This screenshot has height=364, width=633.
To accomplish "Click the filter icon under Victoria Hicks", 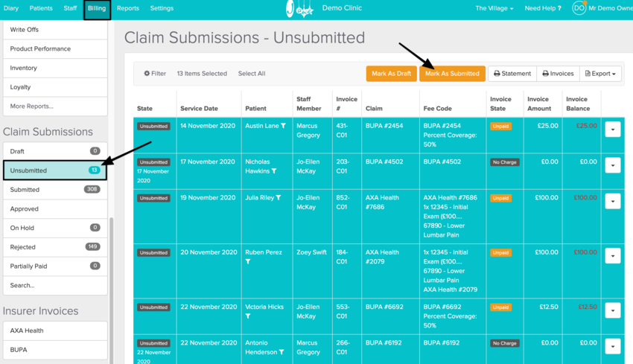I will pos(248,316).
